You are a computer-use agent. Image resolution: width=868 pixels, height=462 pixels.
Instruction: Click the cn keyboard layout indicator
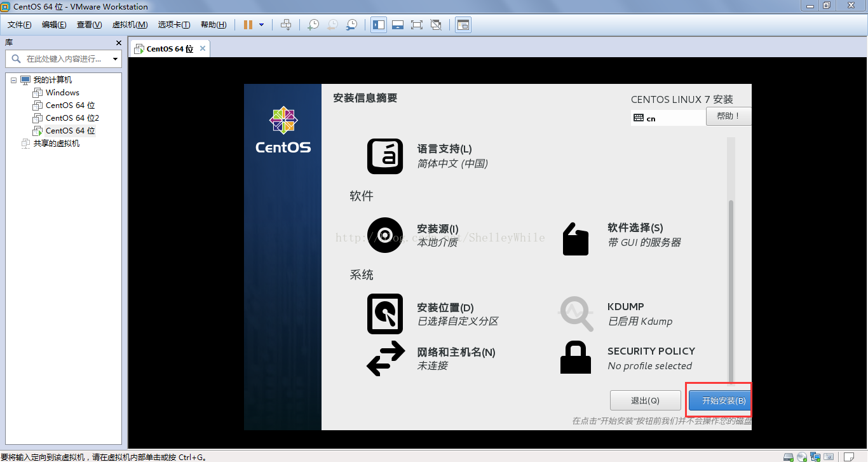pyautogui.click(x=668, y=118)
